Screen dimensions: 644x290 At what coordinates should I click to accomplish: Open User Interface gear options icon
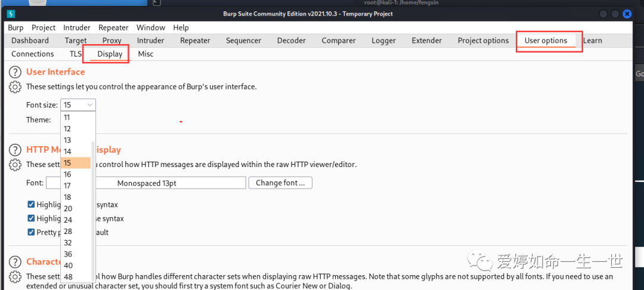15,87
